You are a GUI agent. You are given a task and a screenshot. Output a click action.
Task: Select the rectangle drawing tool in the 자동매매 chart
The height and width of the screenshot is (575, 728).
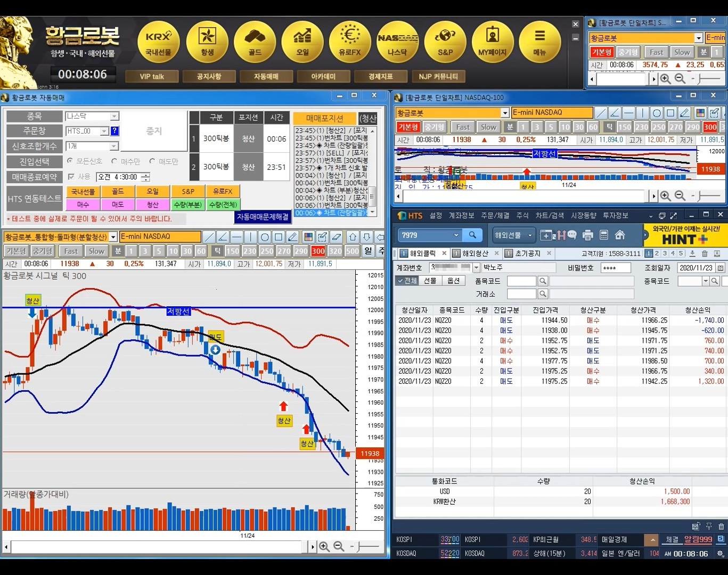pos(279,237)
